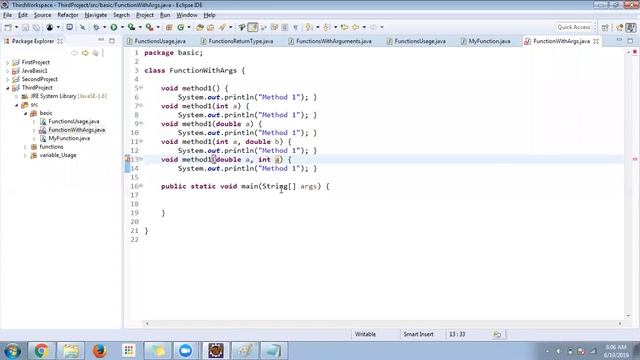
Task: Expand the SecondProject tree node
Action: point(7,79)
